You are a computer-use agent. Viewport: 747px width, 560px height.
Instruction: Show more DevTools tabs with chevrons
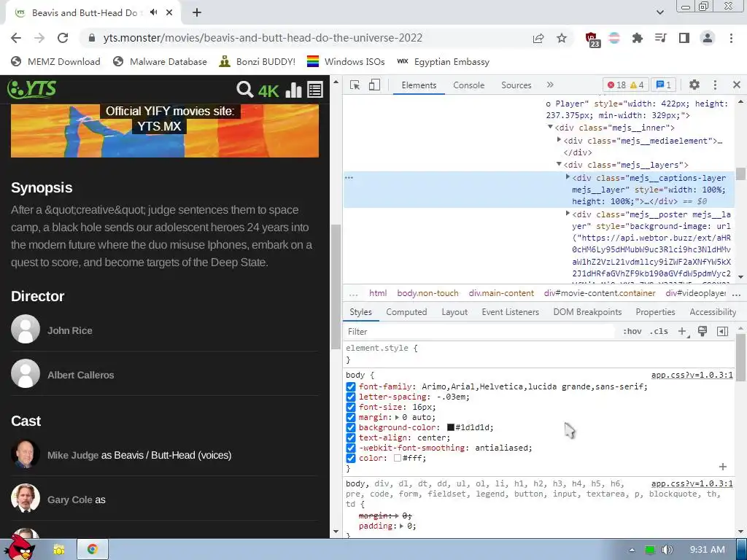click(550, 85)
